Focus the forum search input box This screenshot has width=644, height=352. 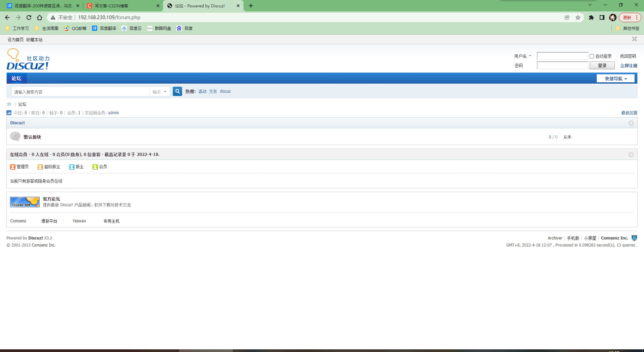[80, 92]
